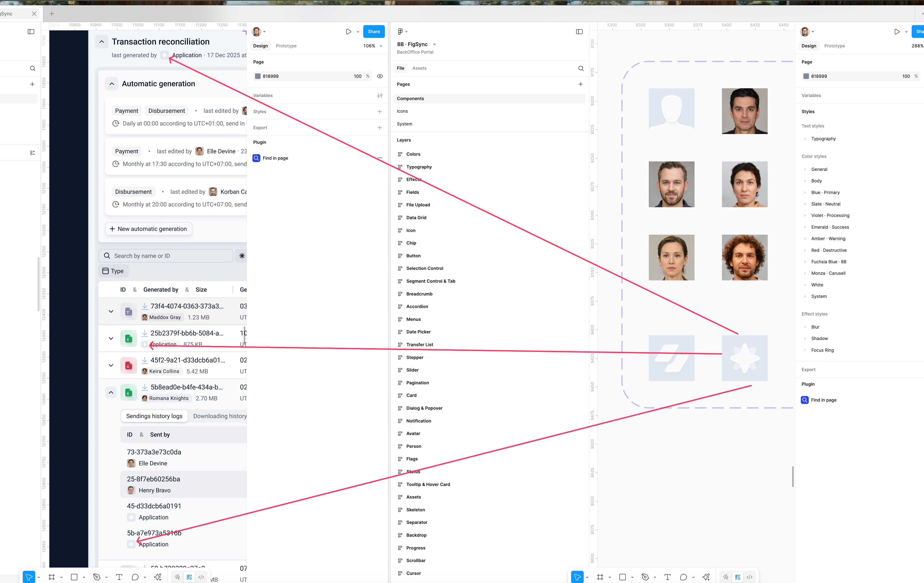Select the File tab in the Layers window
924x583 pixels.
click(x=401, y=68)
